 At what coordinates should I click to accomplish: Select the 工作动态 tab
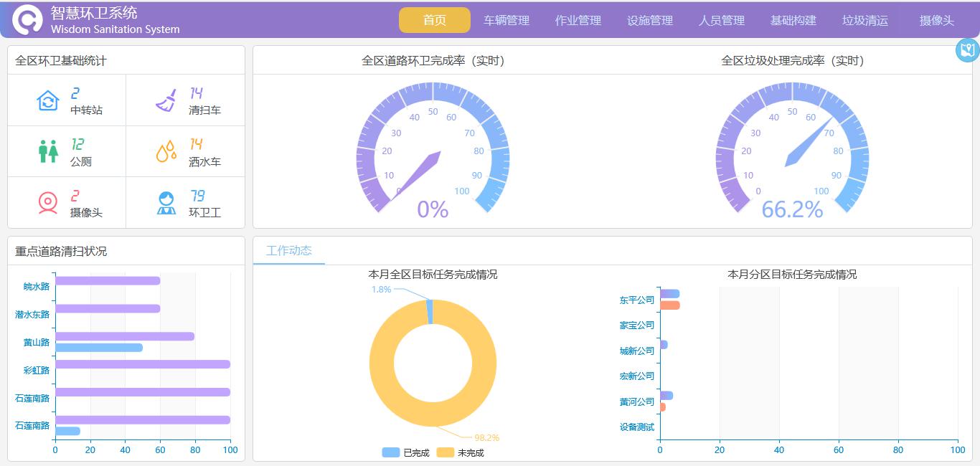(x=289, y=250)
